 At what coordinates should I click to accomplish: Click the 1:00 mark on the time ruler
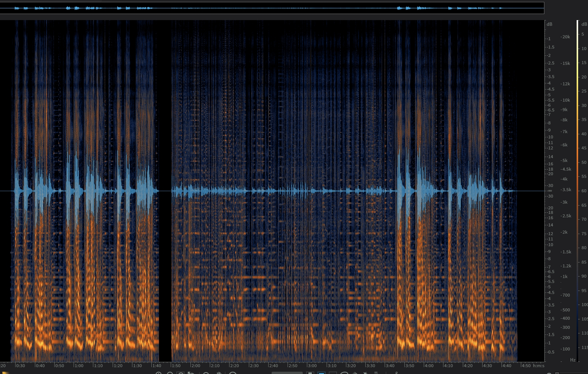click(79, 366)
